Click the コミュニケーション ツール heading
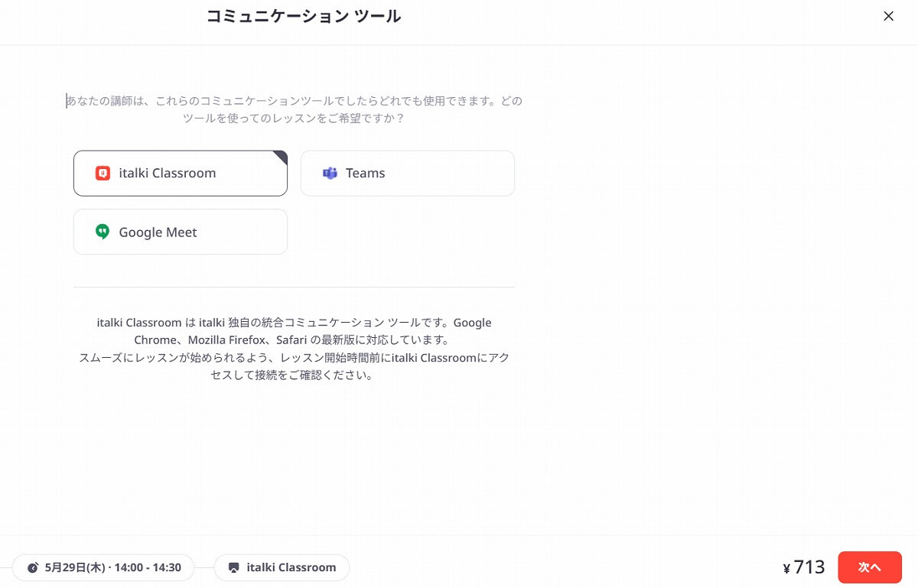Screen dimensions: 918x588 click(304, 16)
